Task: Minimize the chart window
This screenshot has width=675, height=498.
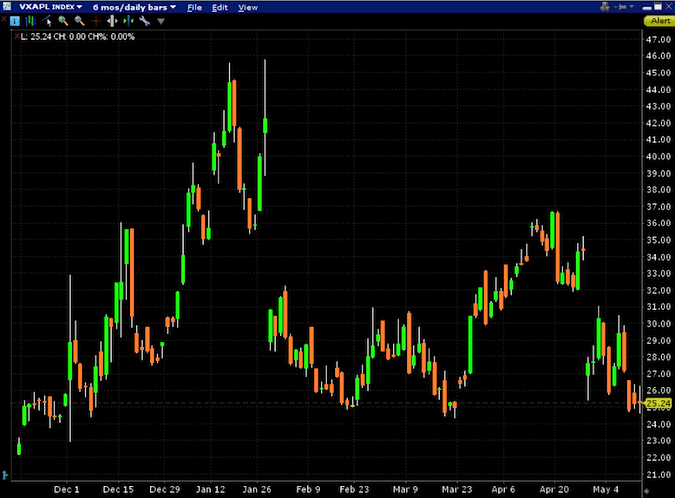Action: click(647, 7)
